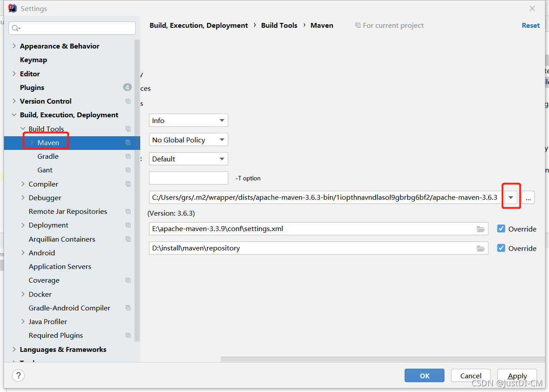Click the -T option thread count field
This screenshot has width=549, height=392.
click(188, 178)
